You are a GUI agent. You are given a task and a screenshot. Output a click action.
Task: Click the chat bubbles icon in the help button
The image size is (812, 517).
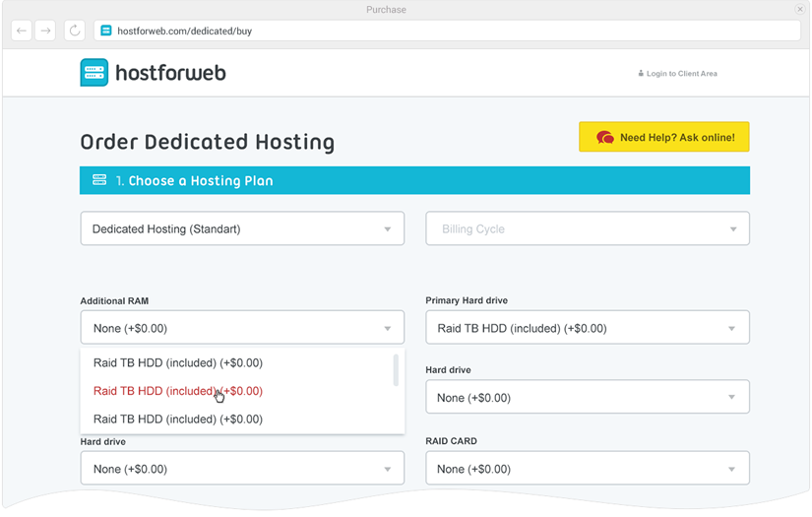pyautogui.click(x=605, y=137)
